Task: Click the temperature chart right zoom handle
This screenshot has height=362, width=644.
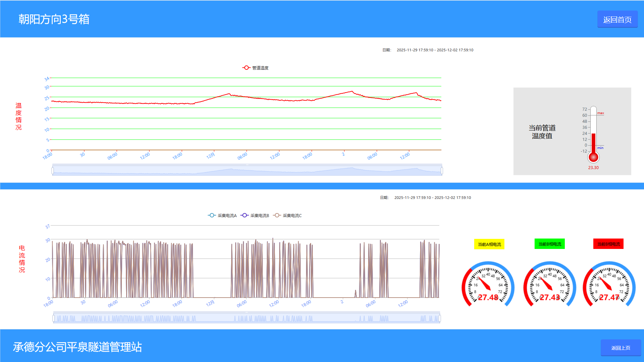Action: pyautogui.click(x=442, y=171)
